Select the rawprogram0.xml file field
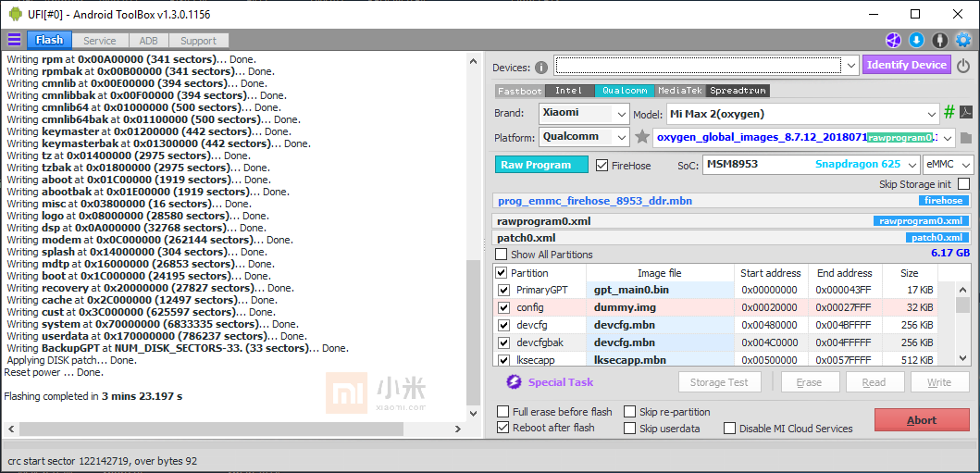The height and width of the screenshot is (473, 980). point(731,221)
